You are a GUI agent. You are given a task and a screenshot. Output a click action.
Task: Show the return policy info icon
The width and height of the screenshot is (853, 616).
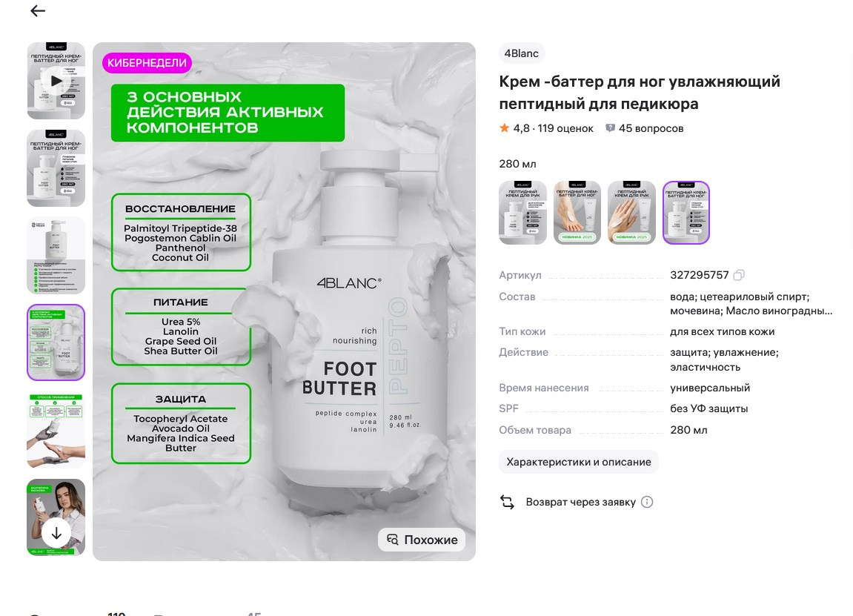point(647,503)
